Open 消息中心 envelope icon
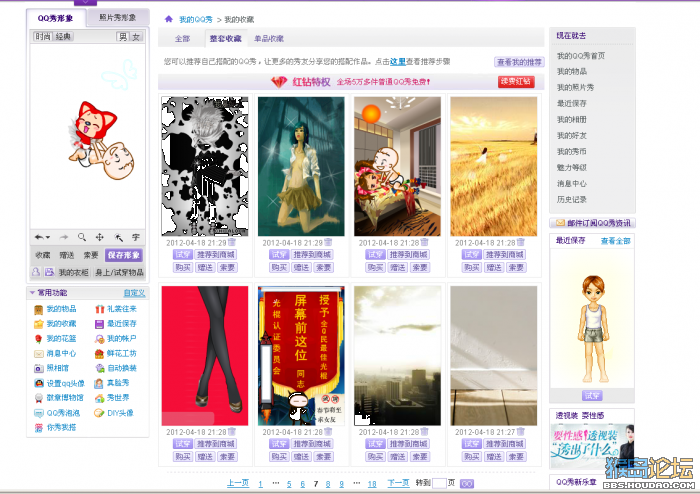Image resolution: width=700 pixels, height=494 pixels. (x=39, y=353)
